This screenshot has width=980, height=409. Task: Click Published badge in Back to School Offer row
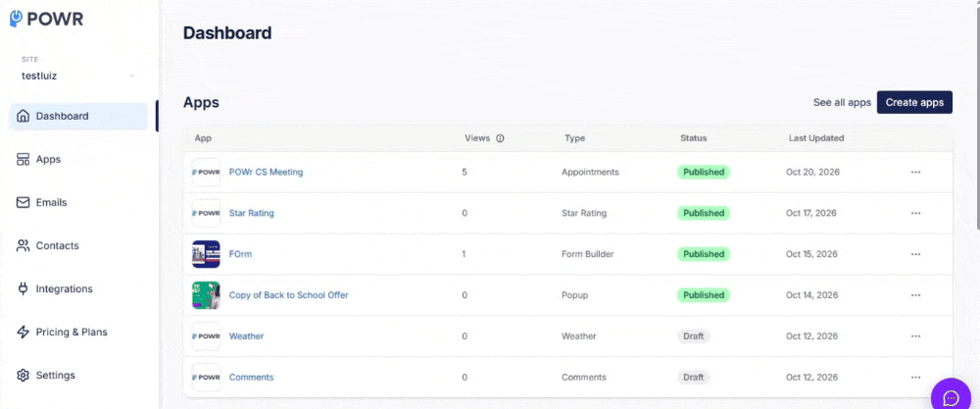[x=703, y=295]
